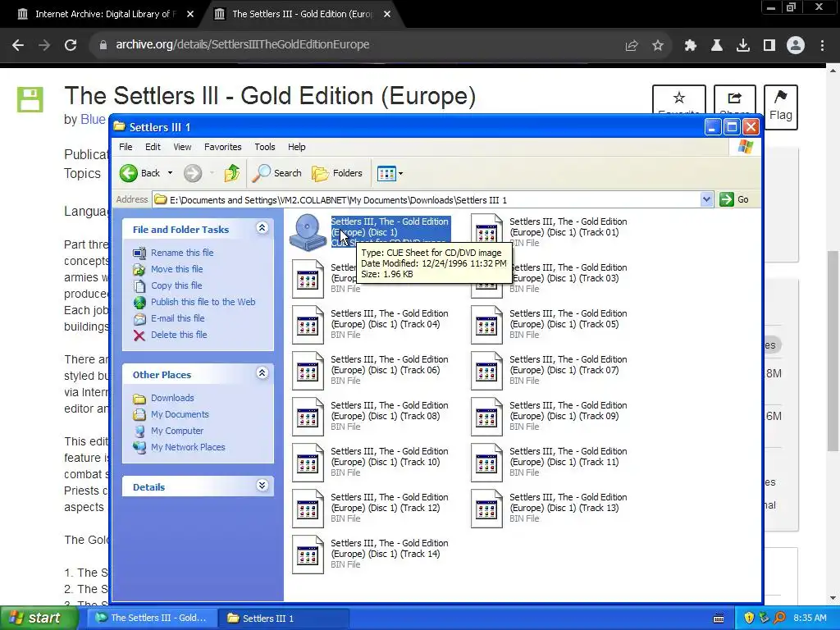
Task: Click E-mail this file
Action: (x=177, y=318)
